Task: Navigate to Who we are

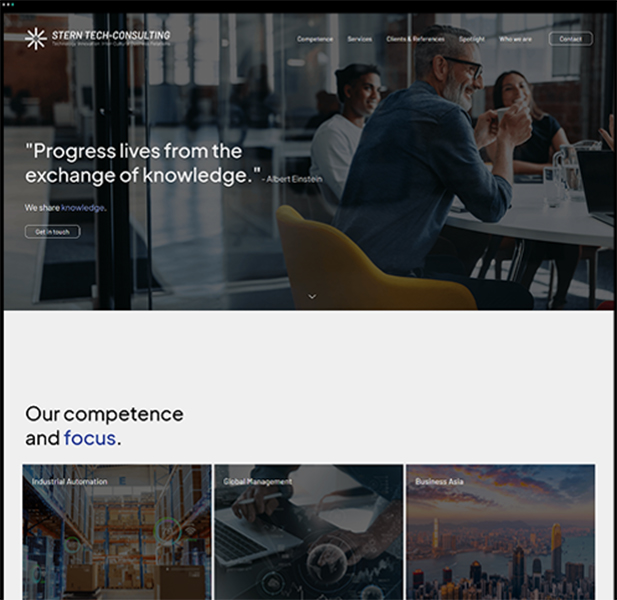Action: [x=515, y=39]
